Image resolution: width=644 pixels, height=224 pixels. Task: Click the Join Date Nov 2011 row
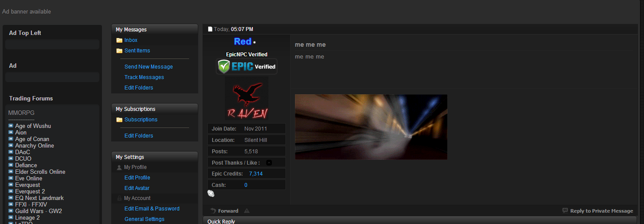point(247,129)
